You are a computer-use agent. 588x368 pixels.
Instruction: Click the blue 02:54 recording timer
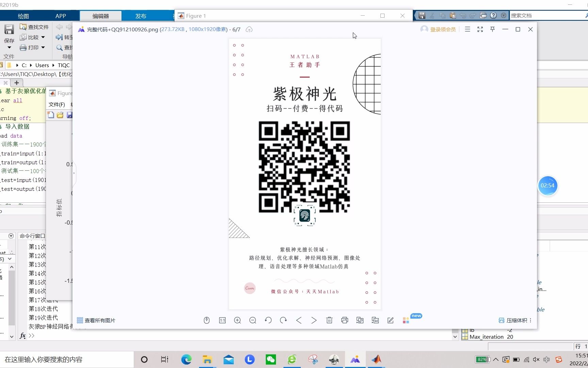(548, 185)
